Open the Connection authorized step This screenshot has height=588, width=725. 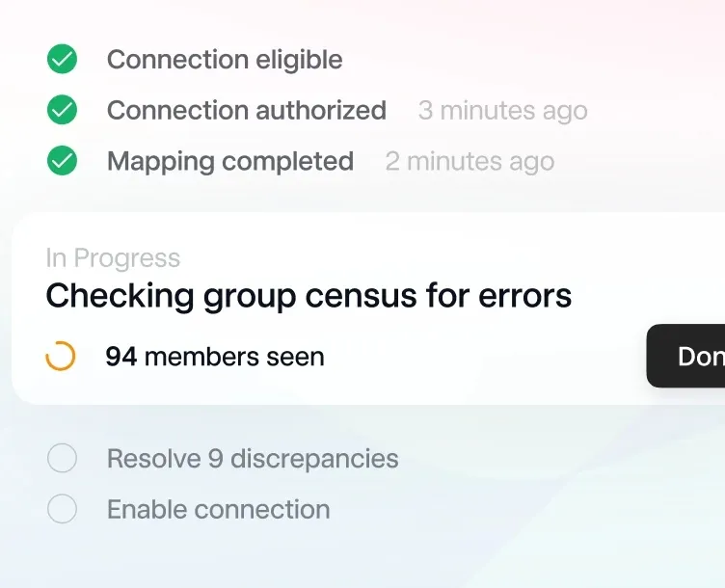(x=246, y=111)
